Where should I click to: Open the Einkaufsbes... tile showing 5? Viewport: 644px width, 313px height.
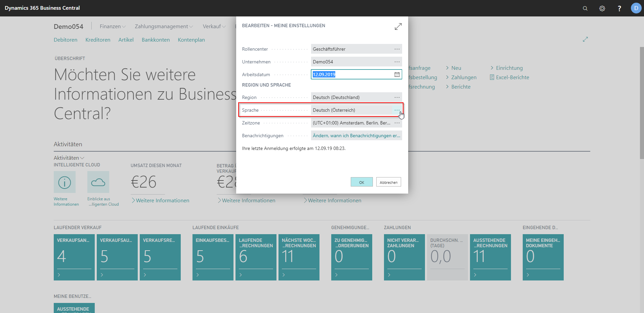[213, 257]
